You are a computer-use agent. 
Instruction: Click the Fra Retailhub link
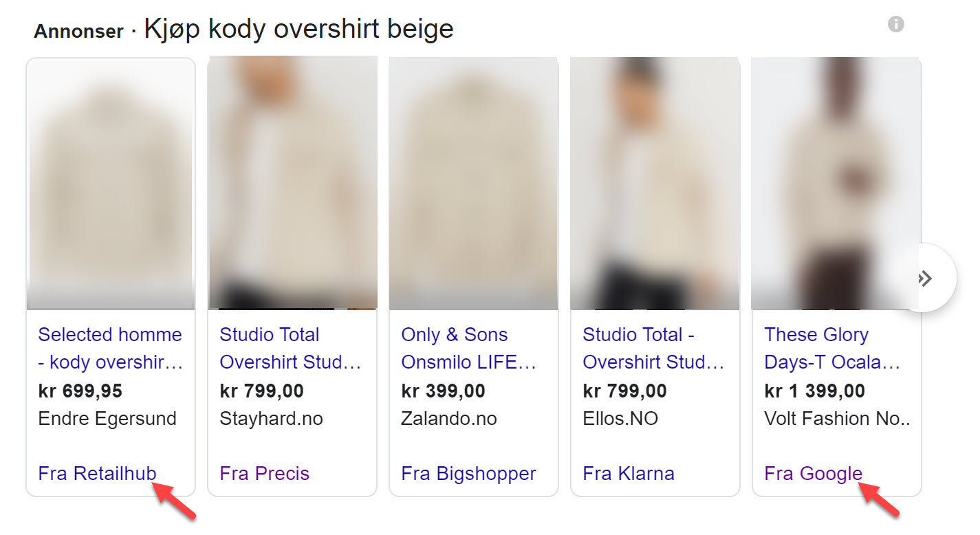tap(96, 473)
